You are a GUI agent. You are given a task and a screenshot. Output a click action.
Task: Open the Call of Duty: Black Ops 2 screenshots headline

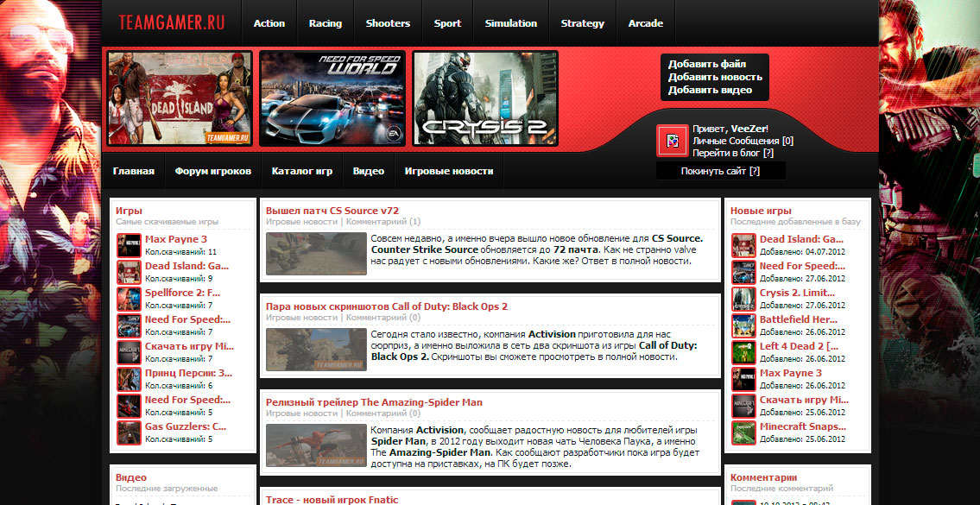(x=387, y=306)
